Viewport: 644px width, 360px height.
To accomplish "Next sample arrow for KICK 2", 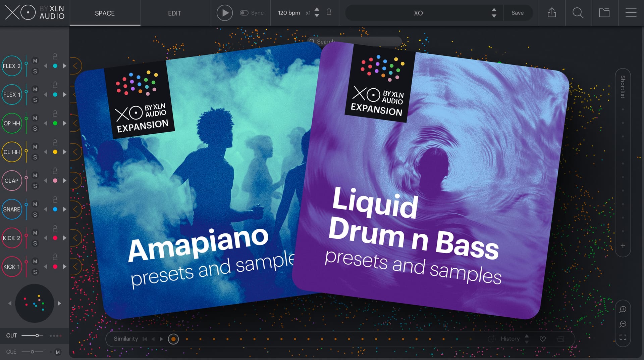I will 64,238.
